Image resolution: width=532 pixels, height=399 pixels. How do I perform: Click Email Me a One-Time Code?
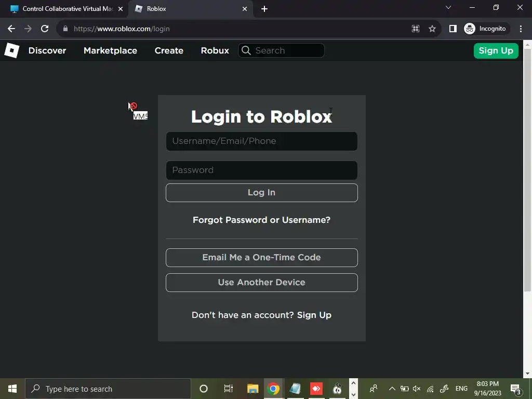(262, 258)
